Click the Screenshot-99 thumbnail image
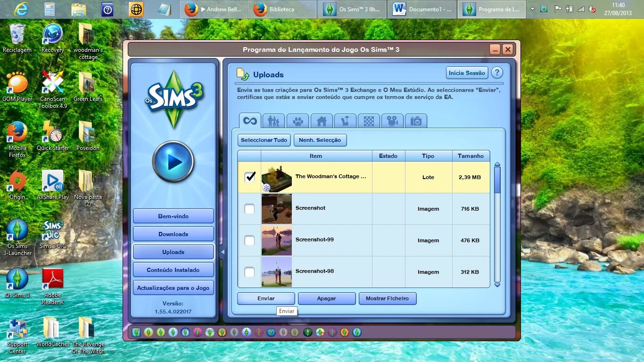Viewport: 644px width, 362px height. [x=277, y=240]
